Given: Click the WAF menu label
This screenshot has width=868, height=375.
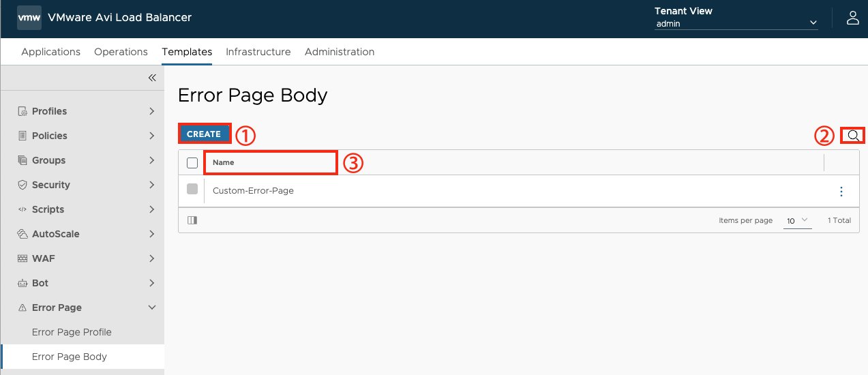Looking at the screenshot, I should 44,258.
